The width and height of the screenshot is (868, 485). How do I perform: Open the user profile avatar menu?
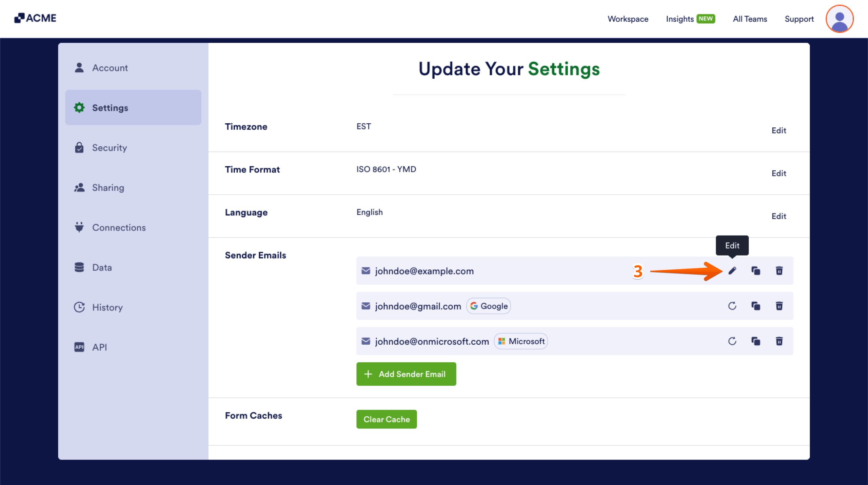click(839, 19)
